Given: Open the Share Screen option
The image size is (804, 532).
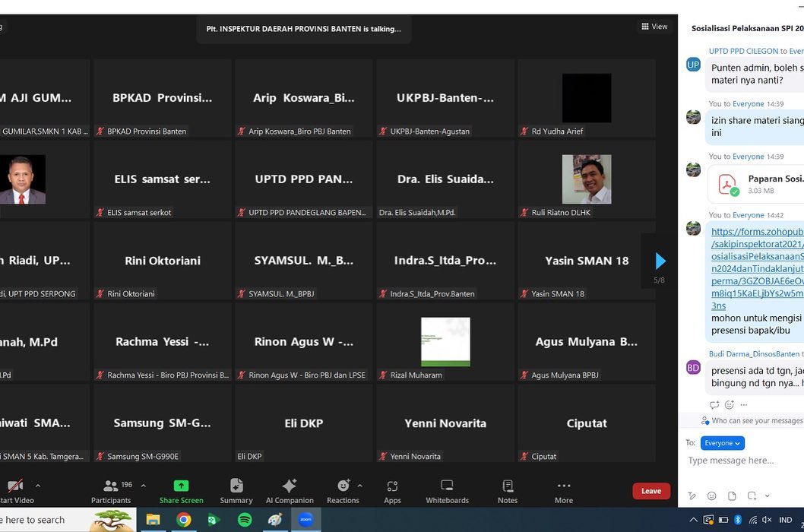Looking at the screenshot, I should point(181,491).
